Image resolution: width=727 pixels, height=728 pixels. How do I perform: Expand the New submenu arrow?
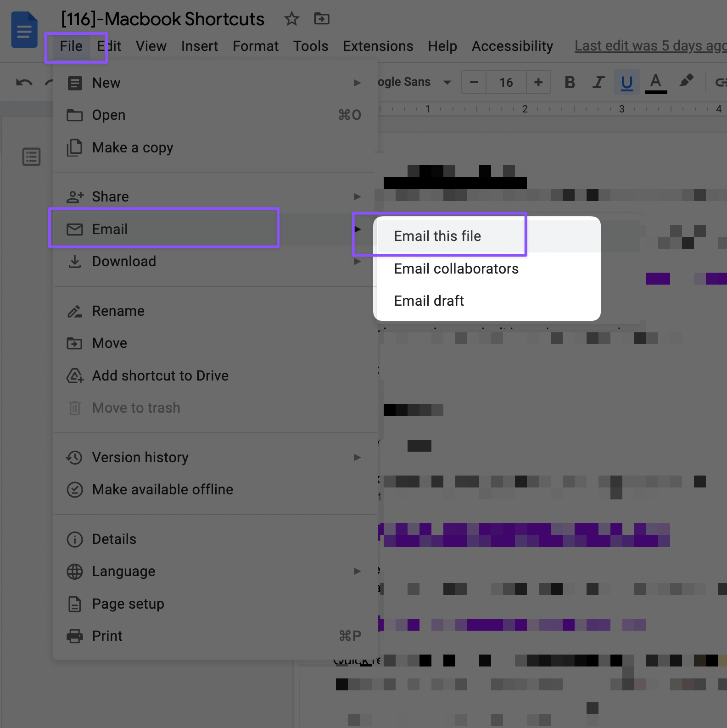click(x=357, y=83)
